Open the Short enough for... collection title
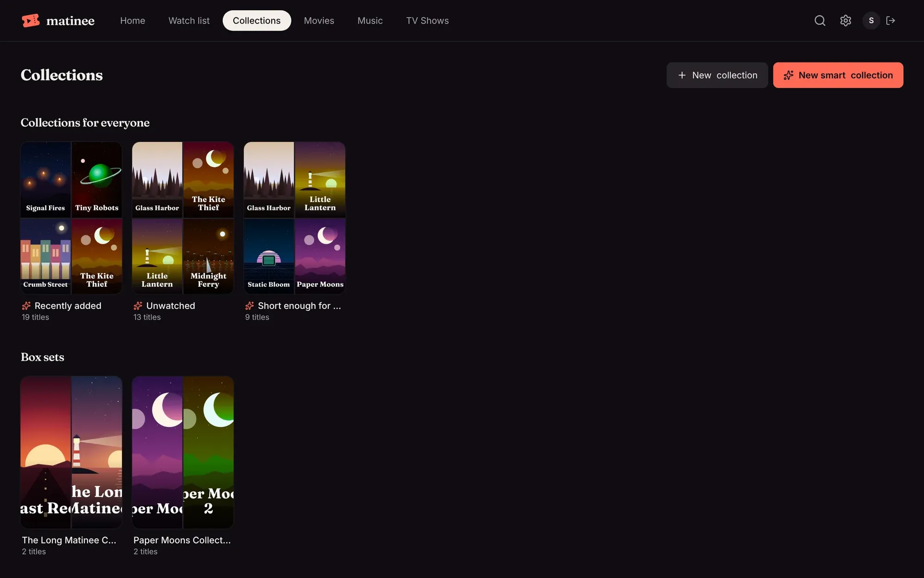The width and height of the screenshot is (924, 578). (299, 306)
